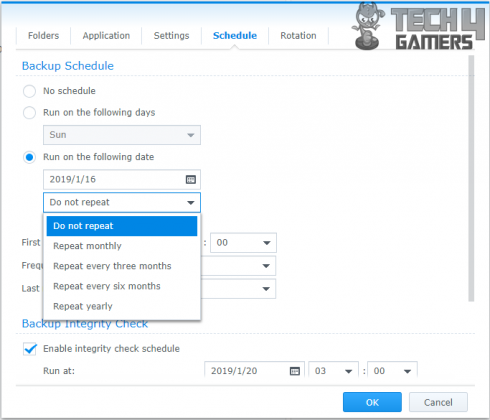
Task: Choose Do not repeat from list
Action: coord(122,226)
